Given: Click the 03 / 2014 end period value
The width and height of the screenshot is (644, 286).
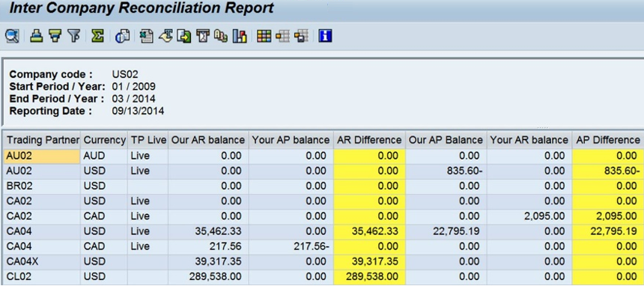Looking at the screenshot, I should pyautogui.click(x=134, y=99).
